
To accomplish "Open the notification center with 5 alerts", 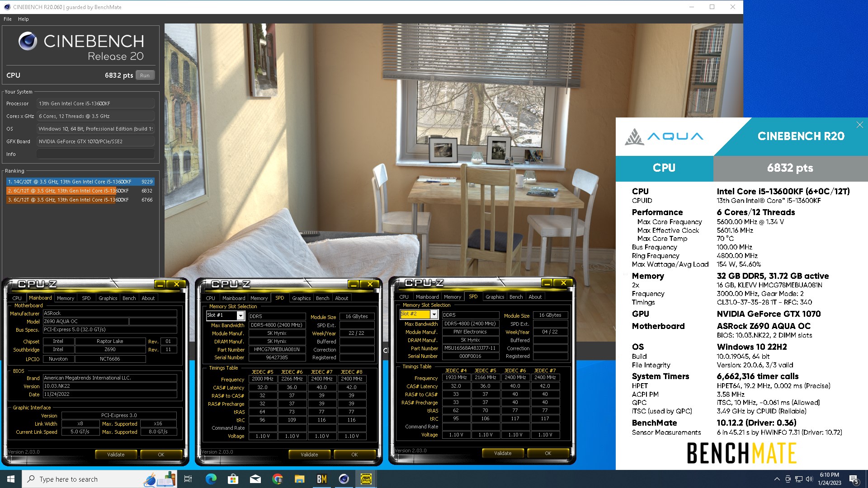I will coord(854,479).
